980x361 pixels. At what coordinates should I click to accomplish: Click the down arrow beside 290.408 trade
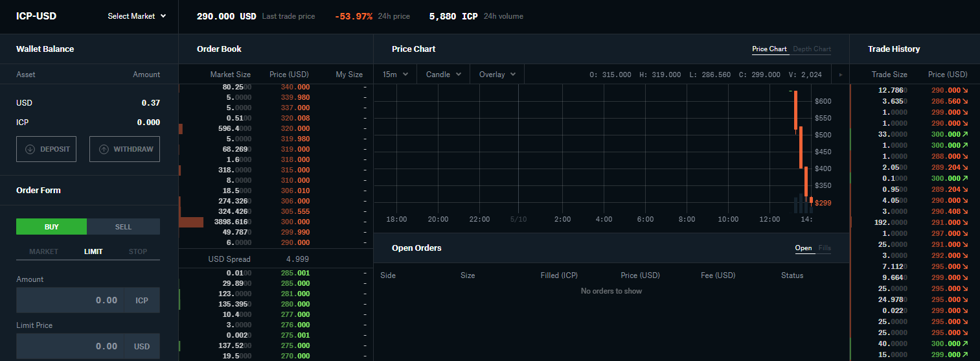[x=965, y=211]
